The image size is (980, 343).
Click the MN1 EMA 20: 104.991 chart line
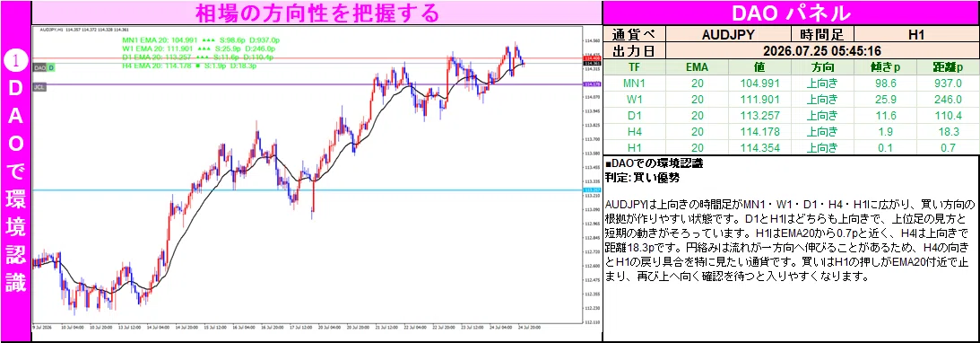pos(201,40)
